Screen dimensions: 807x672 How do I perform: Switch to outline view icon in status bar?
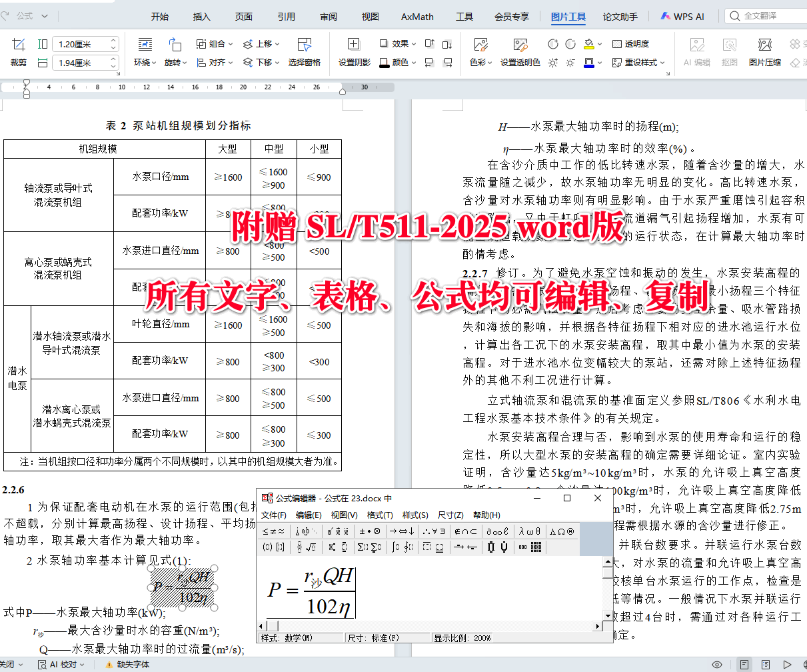point(766,665)
